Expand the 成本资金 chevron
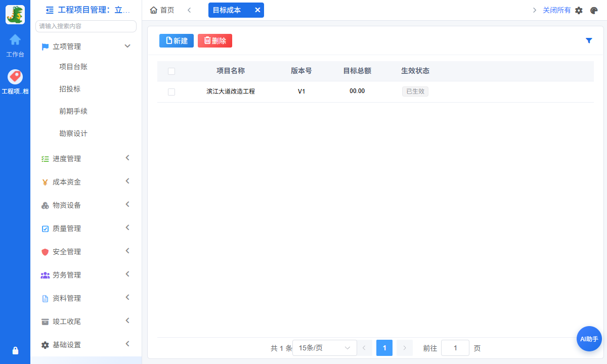Screen dimensions: 607x364 coord(127,181)
